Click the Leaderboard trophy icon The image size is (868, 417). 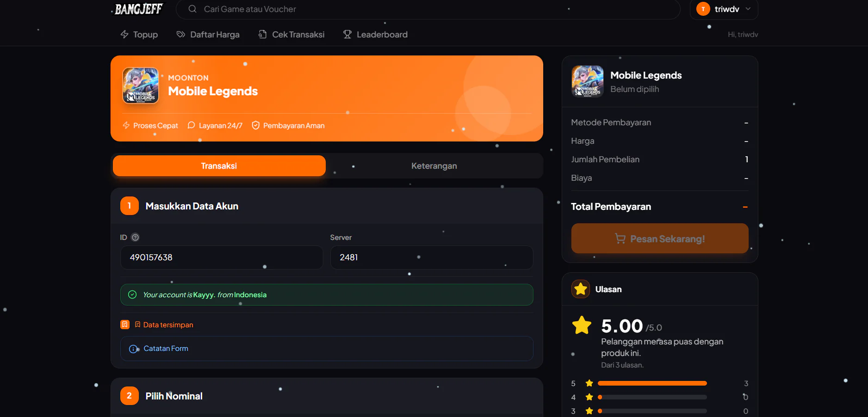tap(347, 34)
